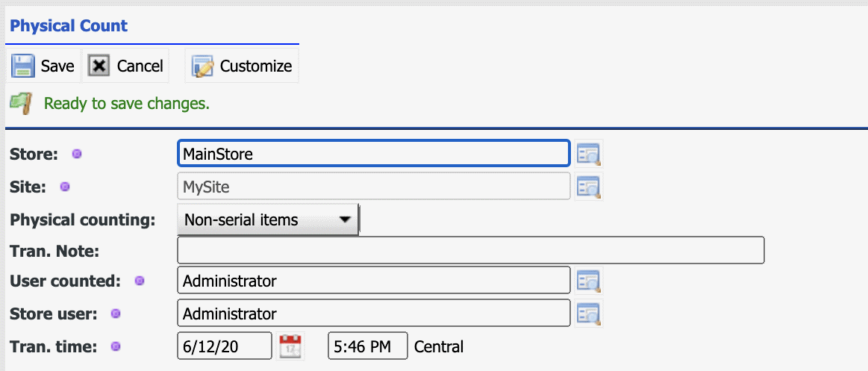
Task: Select the User counted Administrator field
Action: coord(373,281)
